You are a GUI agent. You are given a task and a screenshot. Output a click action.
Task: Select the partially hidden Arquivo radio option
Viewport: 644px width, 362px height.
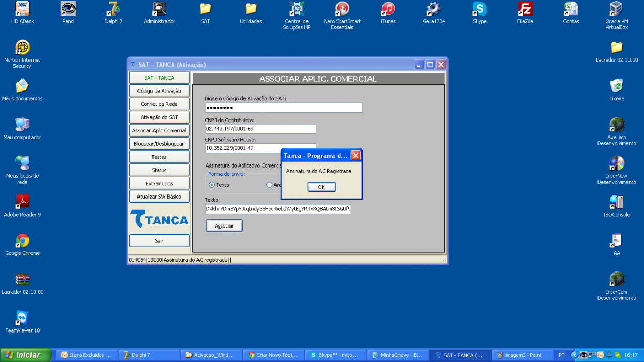coord(269,185)
